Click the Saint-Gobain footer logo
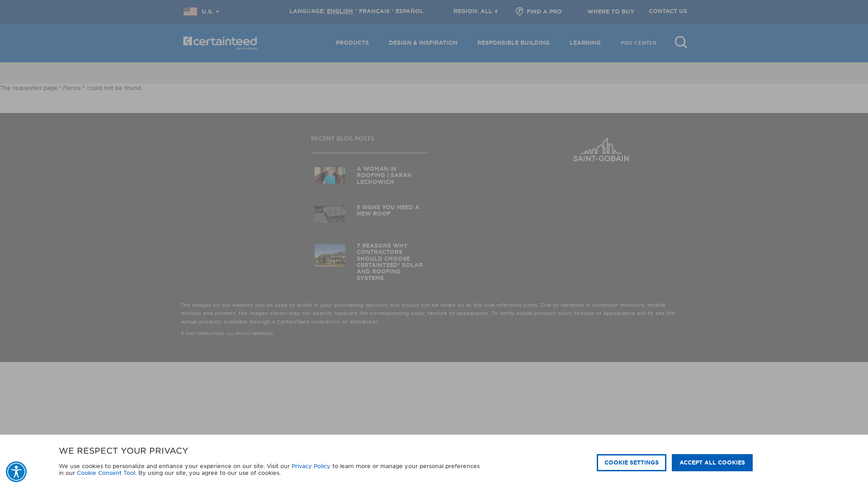This screenshot has width=868, height=488. [601, 150]
